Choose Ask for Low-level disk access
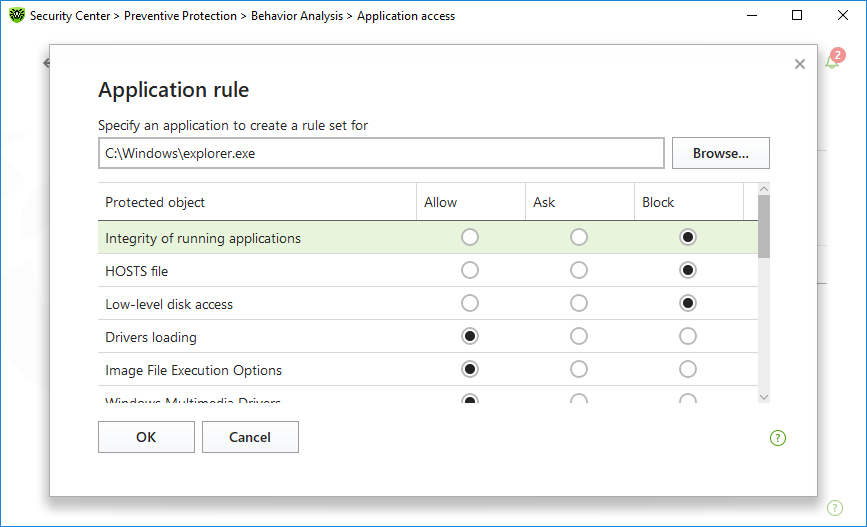867x527 pixels. pyautogui.click(x=578, y=303)
